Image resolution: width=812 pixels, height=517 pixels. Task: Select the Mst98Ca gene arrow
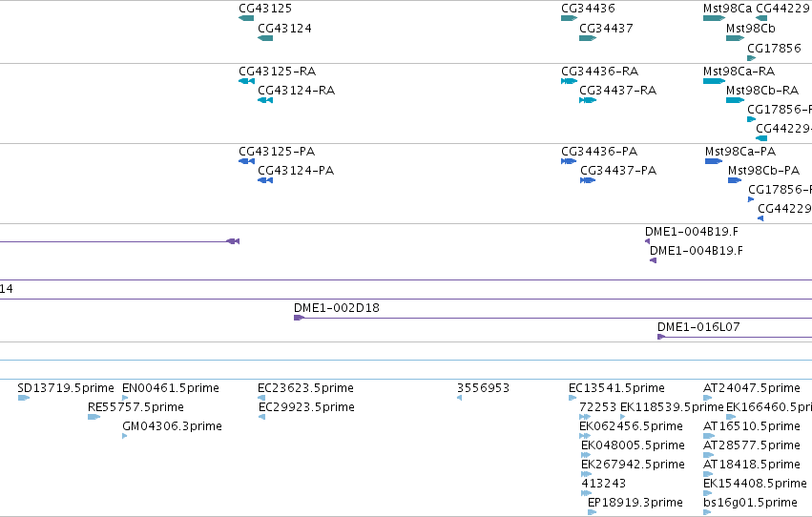click(x=714, y=18)
